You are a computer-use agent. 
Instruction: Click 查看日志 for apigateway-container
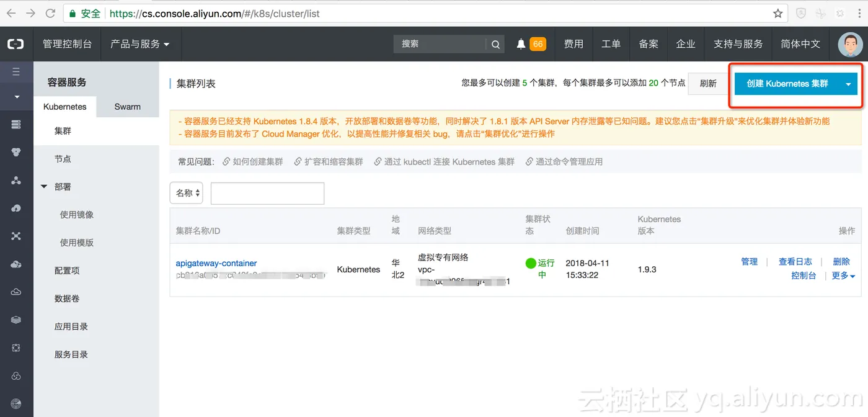pyautogui.click(x=795, y=262)
